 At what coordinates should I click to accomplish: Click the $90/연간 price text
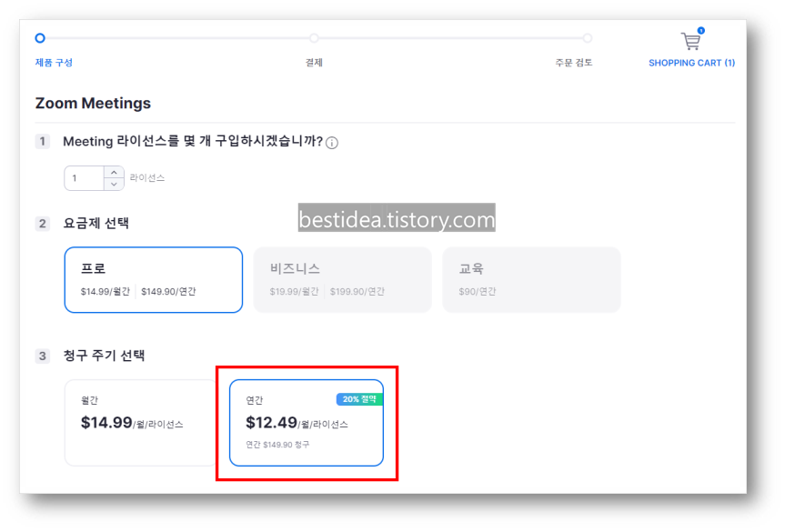[x=478, y=291]
